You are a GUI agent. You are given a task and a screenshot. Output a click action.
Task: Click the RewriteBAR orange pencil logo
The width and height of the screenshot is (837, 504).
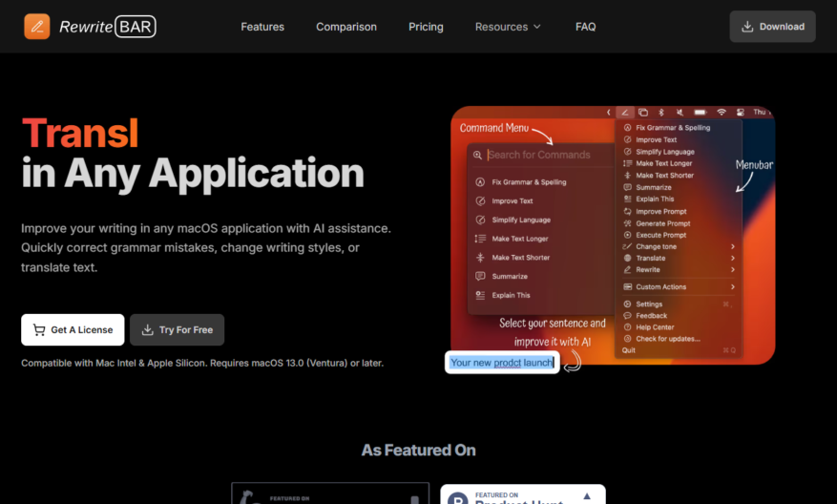click(37, 26)
